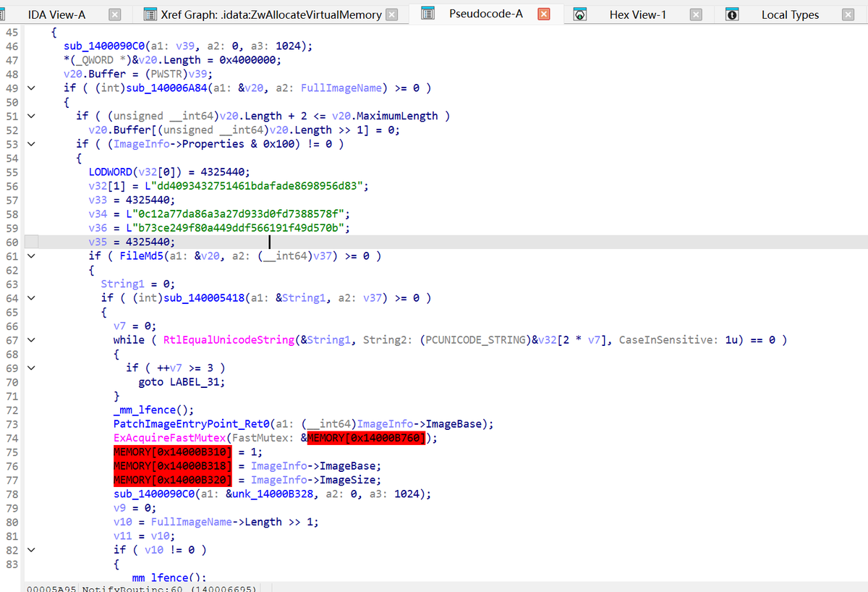Click FullImageName->Length on line 80
This screenshot has width=868, height=592.
(216, 522)
